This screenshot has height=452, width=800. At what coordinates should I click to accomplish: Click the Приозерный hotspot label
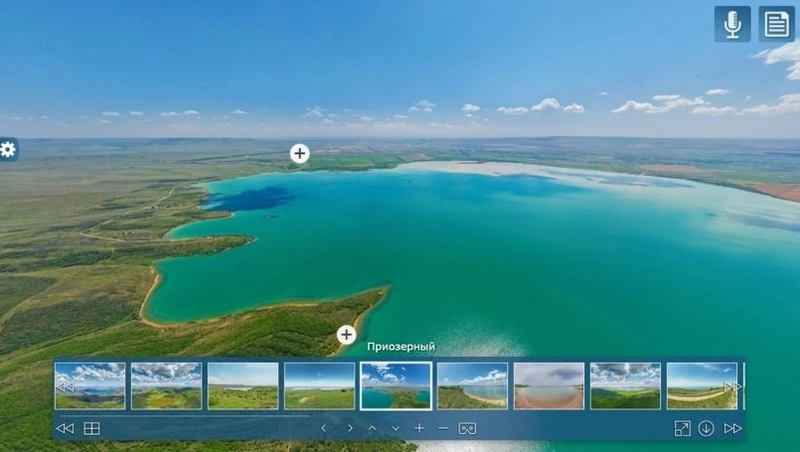401,346
